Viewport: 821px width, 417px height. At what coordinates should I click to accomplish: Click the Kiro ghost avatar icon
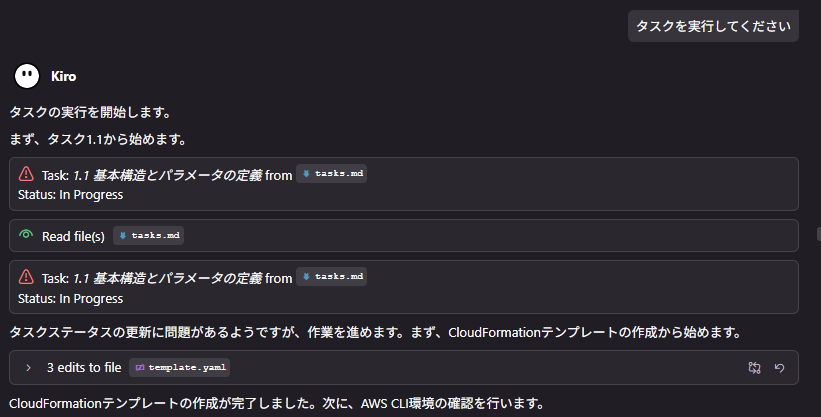pyautogui.click(x=27, y=76)
